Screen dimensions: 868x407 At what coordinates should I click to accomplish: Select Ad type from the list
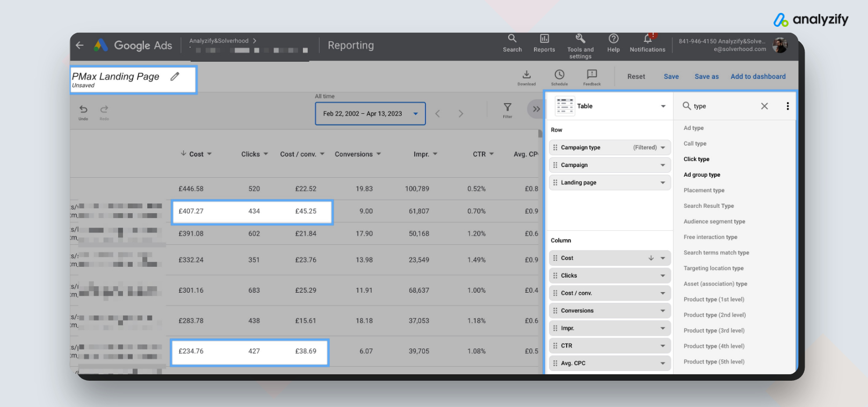tap(693, 128)
